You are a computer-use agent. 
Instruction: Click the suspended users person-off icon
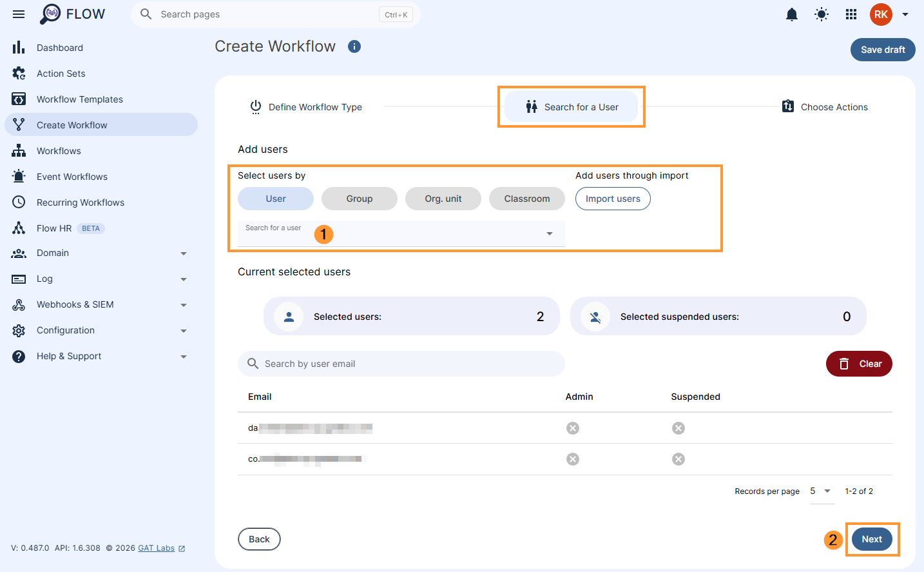(595, 317)
